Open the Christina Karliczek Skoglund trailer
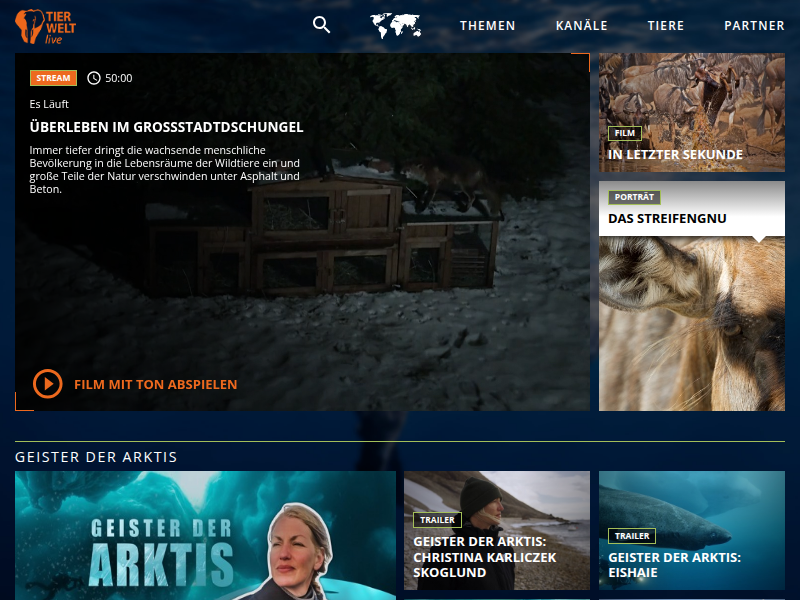This screenshot has height=600, width=800. pos(497,535)
